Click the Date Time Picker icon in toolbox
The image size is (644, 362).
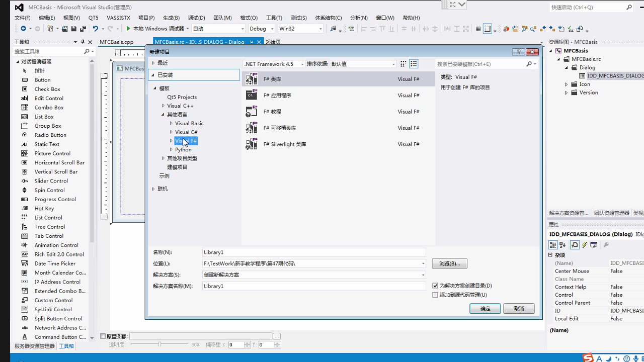pos(24,263)
